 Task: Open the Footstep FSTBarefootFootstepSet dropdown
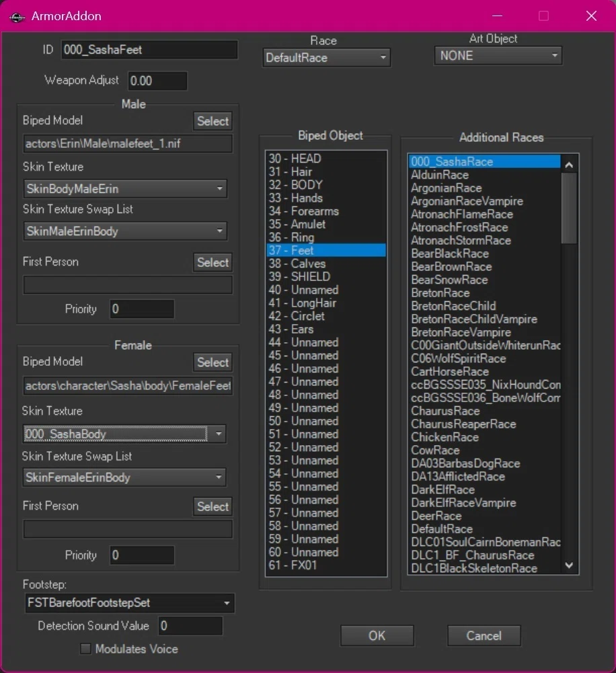pyautogui.click(x=130, y=602)
